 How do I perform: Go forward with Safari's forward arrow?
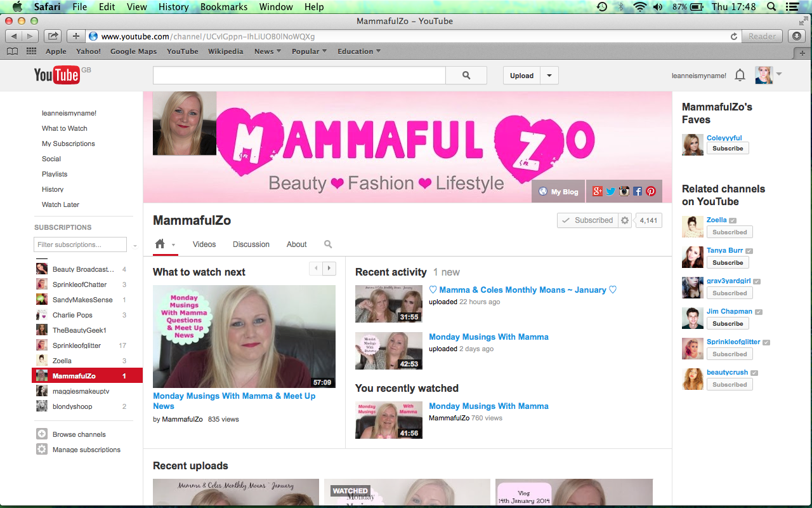coord(31,36)
